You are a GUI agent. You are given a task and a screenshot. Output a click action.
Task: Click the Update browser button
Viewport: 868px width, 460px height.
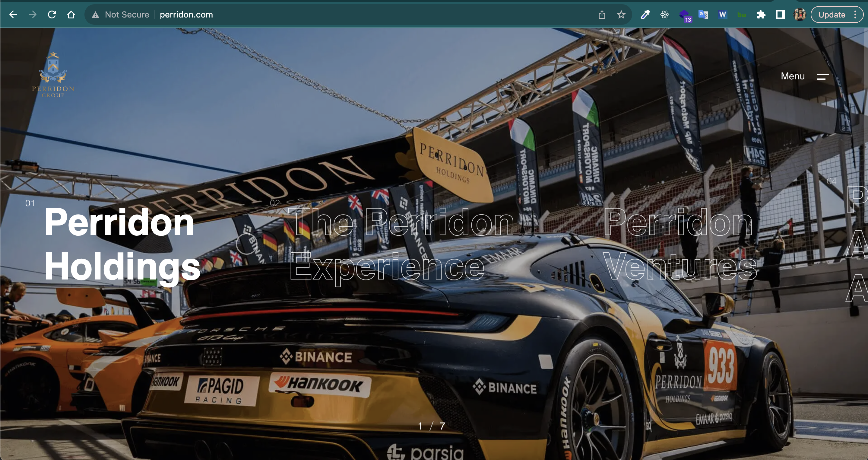click(831, 14)
